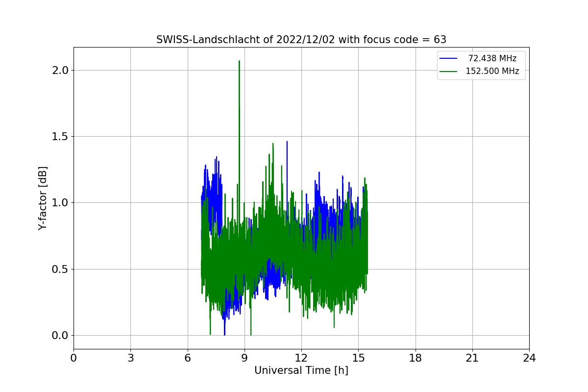Click the blue spike peak just below 1.5 dB

(287, 142)
